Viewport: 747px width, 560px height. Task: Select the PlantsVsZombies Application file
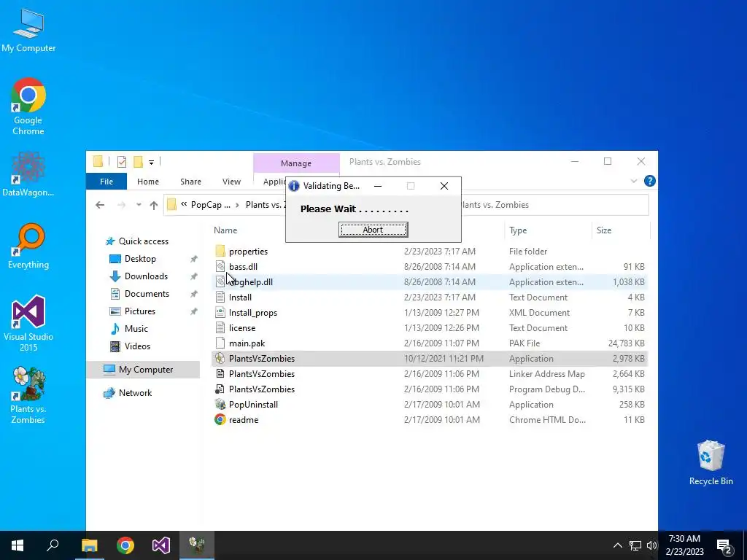coord(429,359)
